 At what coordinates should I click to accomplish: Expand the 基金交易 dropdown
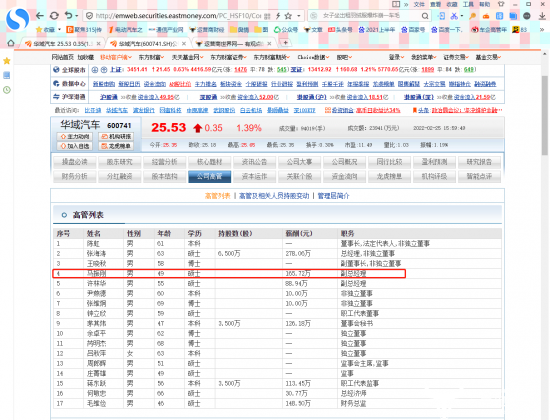[488, 57]
